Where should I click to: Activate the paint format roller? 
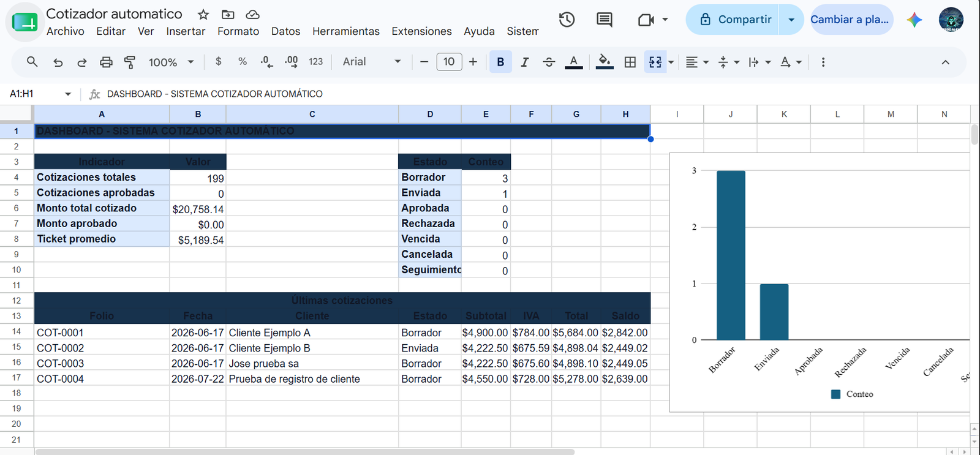(x=130, y=62)
